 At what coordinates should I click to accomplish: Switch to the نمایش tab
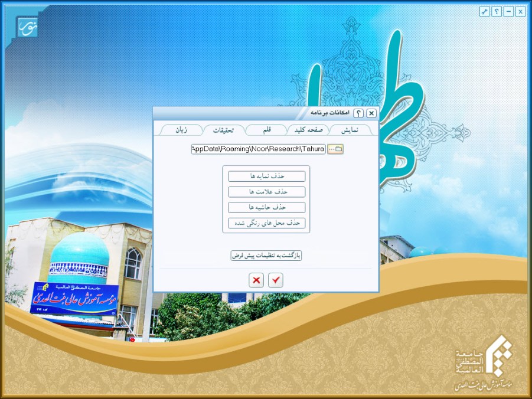click(x=350, y=130)
